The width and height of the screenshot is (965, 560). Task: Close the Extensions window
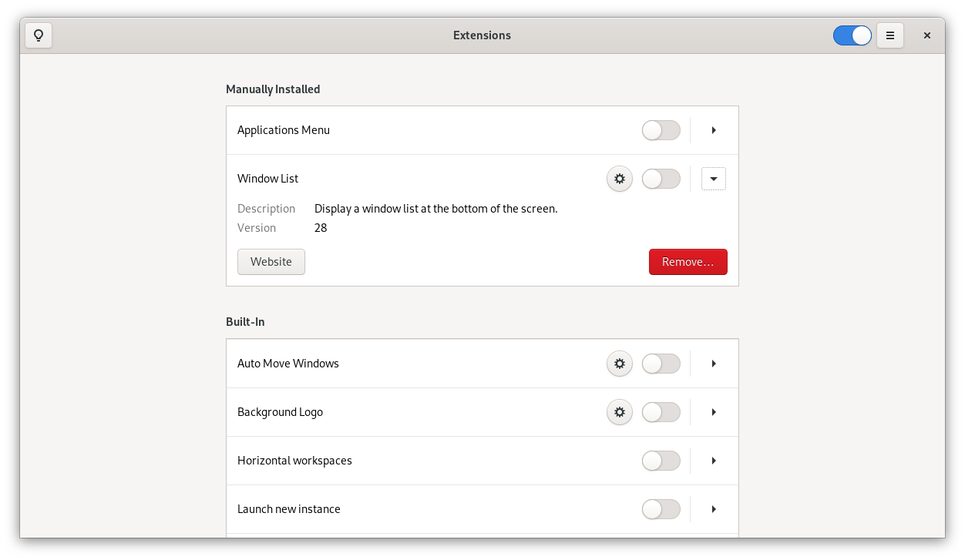(x=927, y=35)
